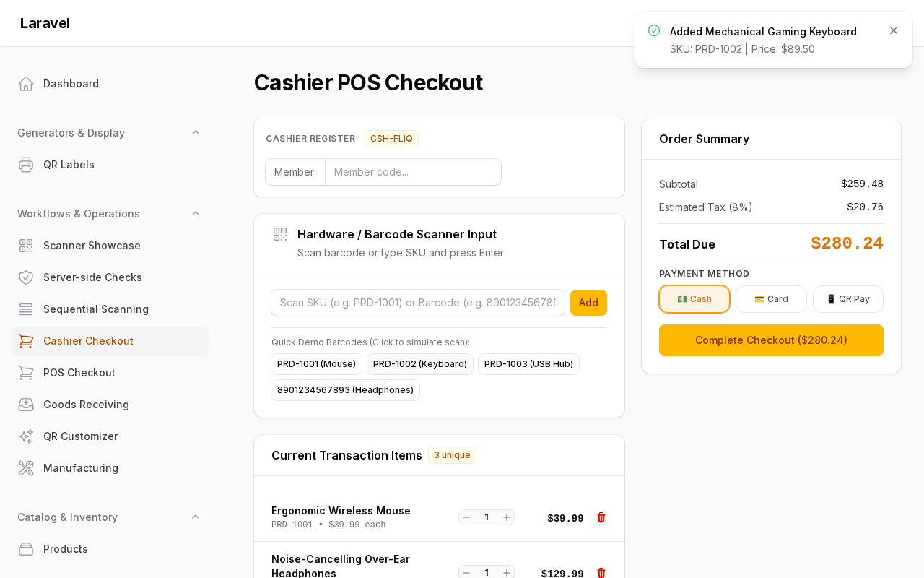Image resolution: width=924 pixels, height=578 pixels.
Task: Open Goods Receiving page
Action: click(110, 405)
